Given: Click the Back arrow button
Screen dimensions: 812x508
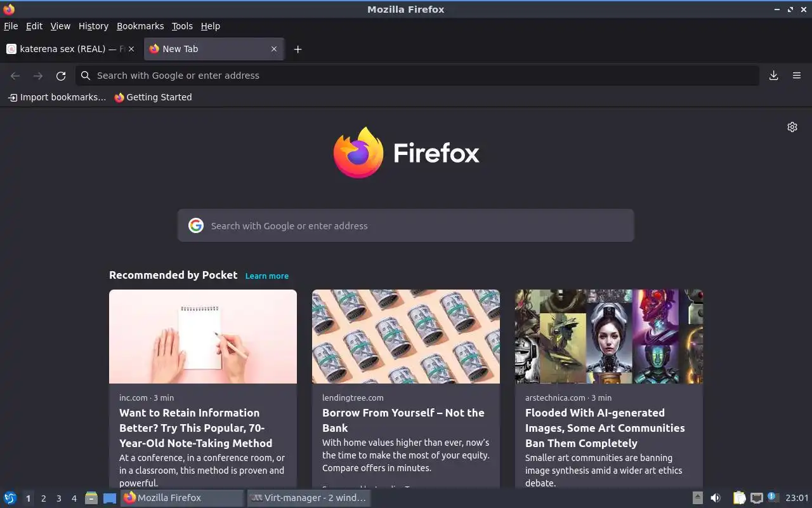Looking at the screenshot, I should coord(15,76).
